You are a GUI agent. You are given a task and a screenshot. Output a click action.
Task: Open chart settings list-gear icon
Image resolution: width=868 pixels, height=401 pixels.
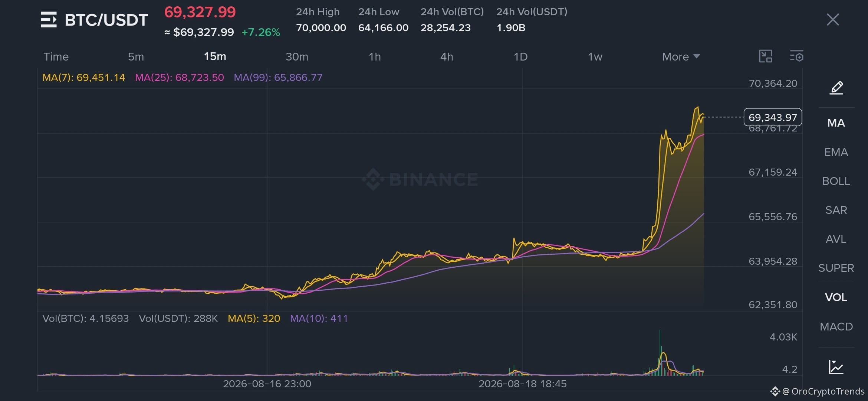(x=796, y=56)
